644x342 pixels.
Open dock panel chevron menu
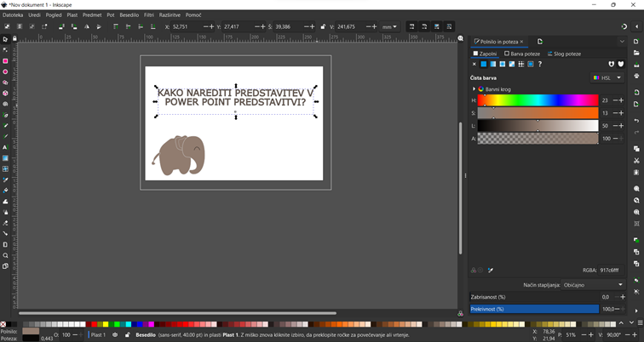pyautogui.click(x=622, y=42)
